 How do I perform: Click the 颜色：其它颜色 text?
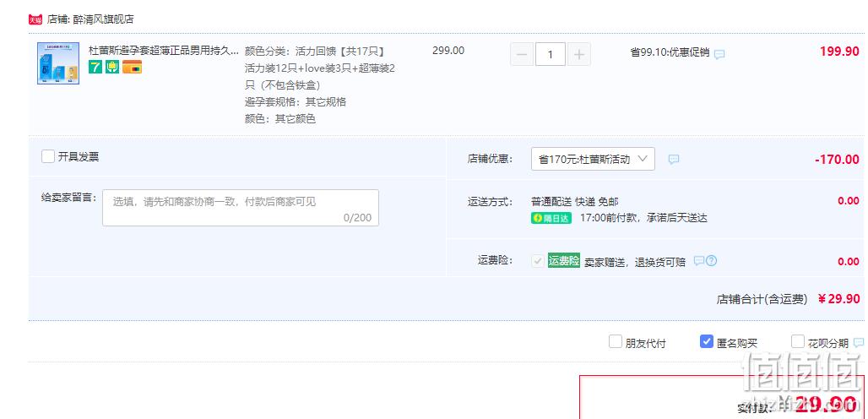[x=280, y=118]
